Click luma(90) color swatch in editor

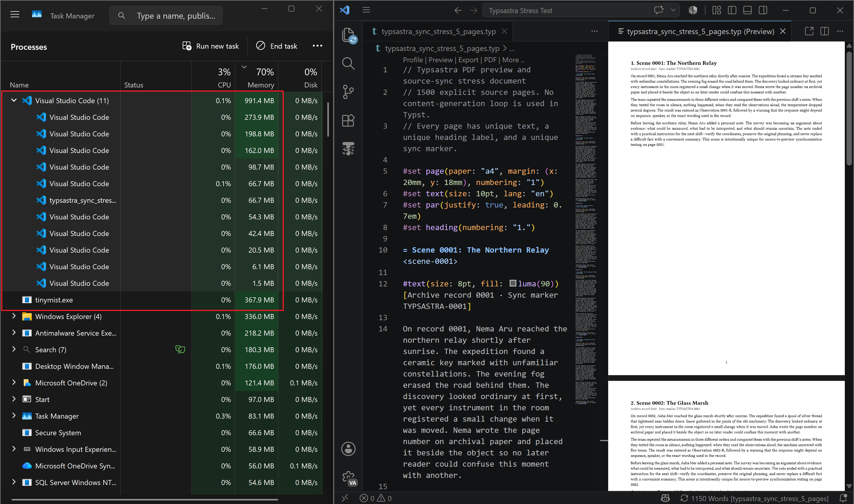point(513,283)
